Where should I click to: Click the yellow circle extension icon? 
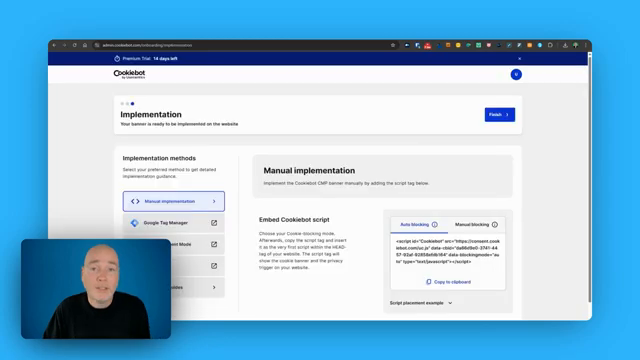(x=458, y=45)
